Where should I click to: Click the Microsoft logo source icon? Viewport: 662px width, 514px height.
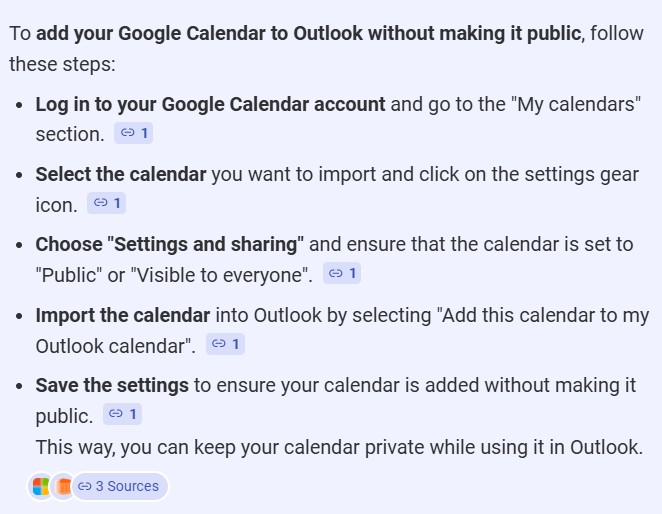click(x=40, y=487)
